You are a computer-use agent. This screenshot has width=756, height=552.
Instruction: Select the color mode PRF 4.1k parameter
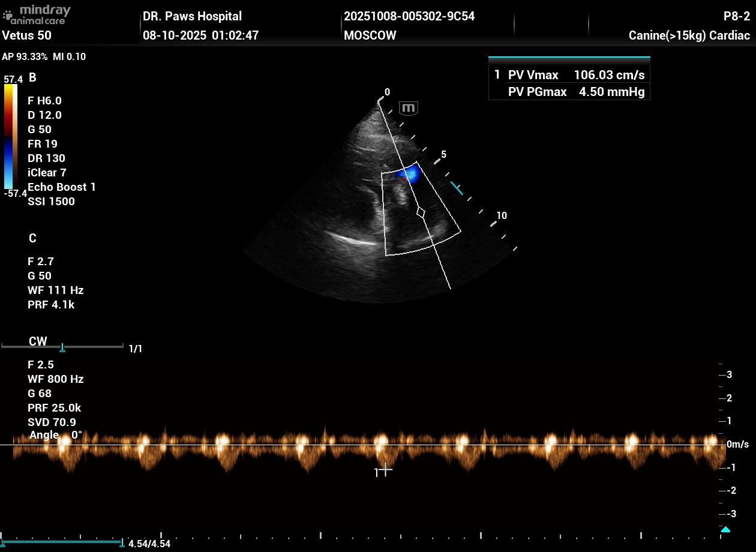pyautogui.click(x=51, y=305)
